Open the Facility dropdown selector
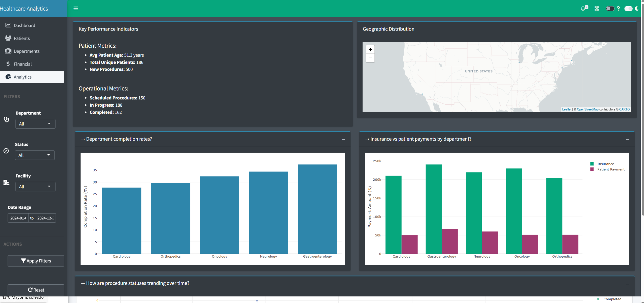 click(35, 187)
